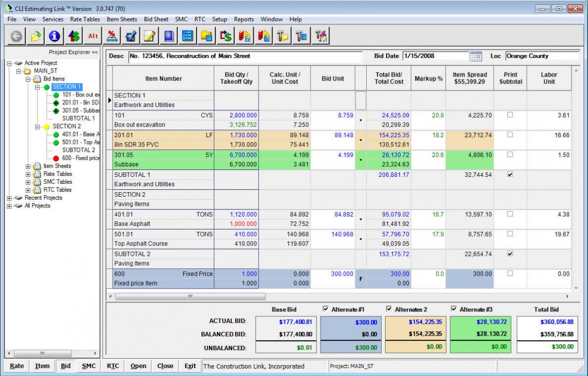This screenshot has height=376, width=588.
Task: Click the Exit button in bottom bar
Action: click(x=190, y=366)
